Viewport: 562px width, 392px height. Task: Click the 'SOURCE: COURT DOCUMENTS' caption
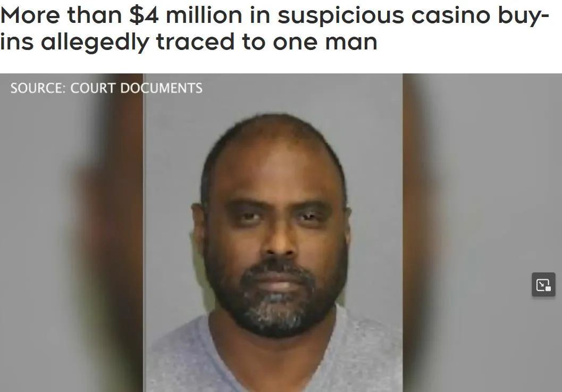106,88
